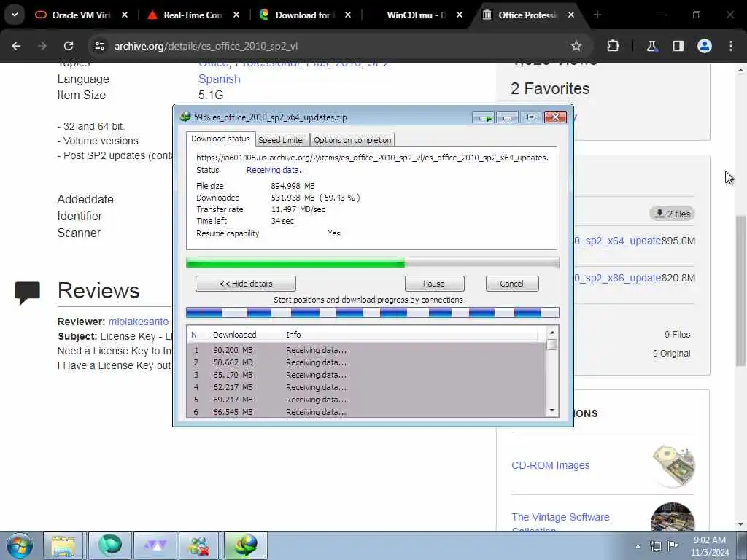Screen dimensions: 747x560
Task: Select connection row 4 with 62.217 MB
Action: pyautogui.click(x=366, y=387)
